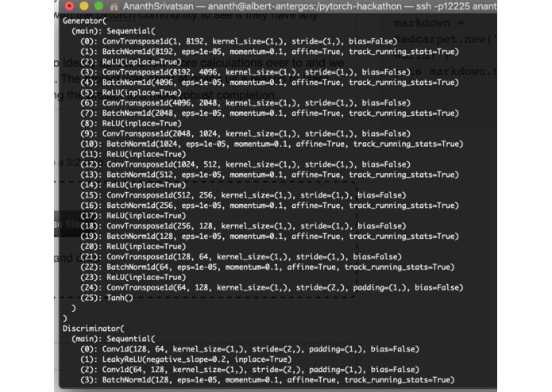552x392 pixels.
Task: Click line (24): ConvTranspose1d(64, 128
Action: click(272, 287)
